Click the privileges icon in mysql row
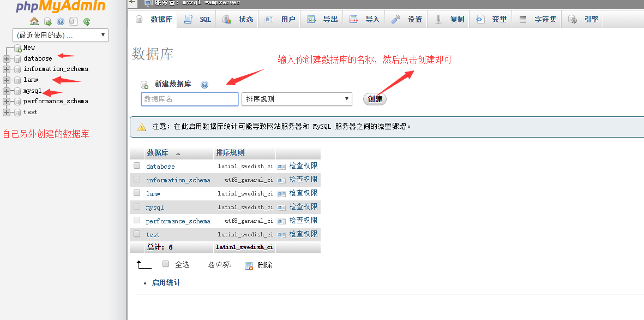The height and width of the screenshot is (320, 644). point(281,208)
